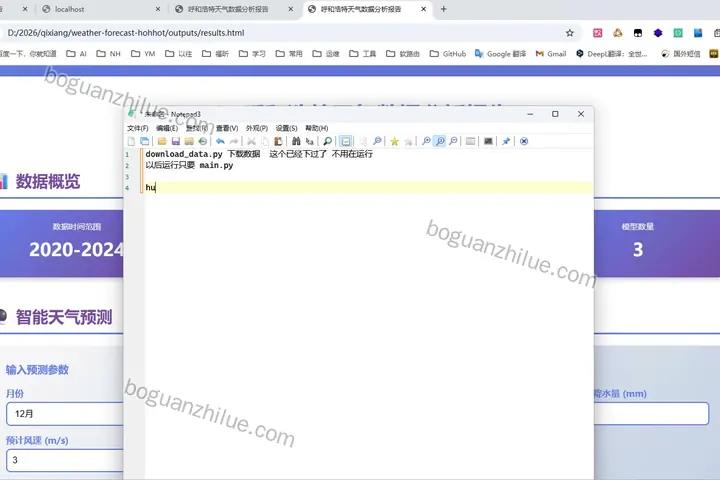
Task: Click the 月份 field showing 12月
Action: click(x=65, y=414)
